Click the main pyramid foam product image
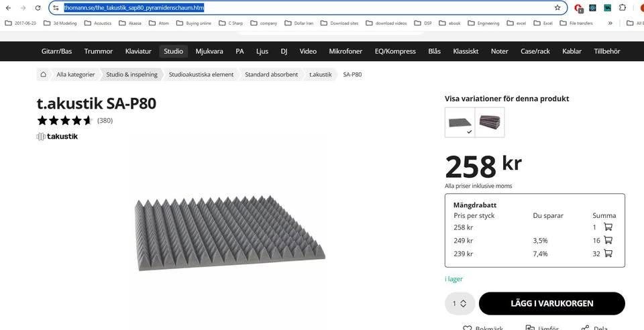Image resolution: width=644 pixels, height=330 pixels. (x=229, y=233)
